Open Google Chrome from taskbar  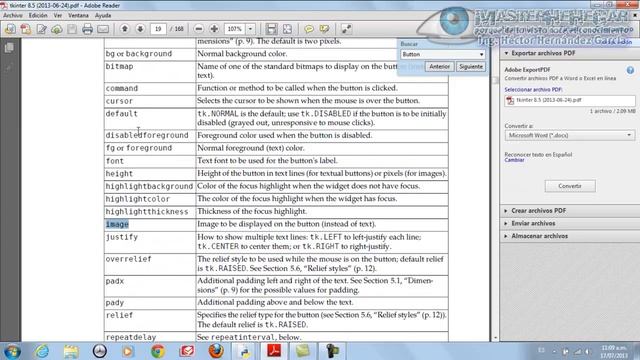(158, 351)
